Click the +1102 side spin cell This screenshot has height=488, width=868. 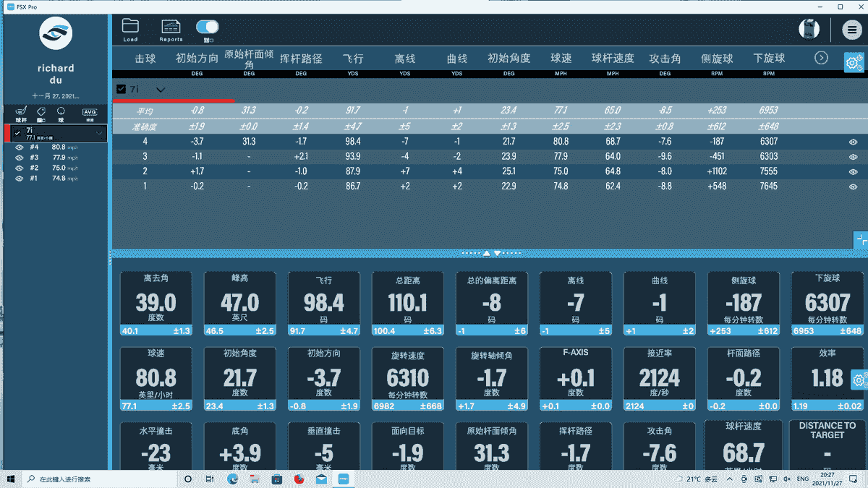coord(717,172)
